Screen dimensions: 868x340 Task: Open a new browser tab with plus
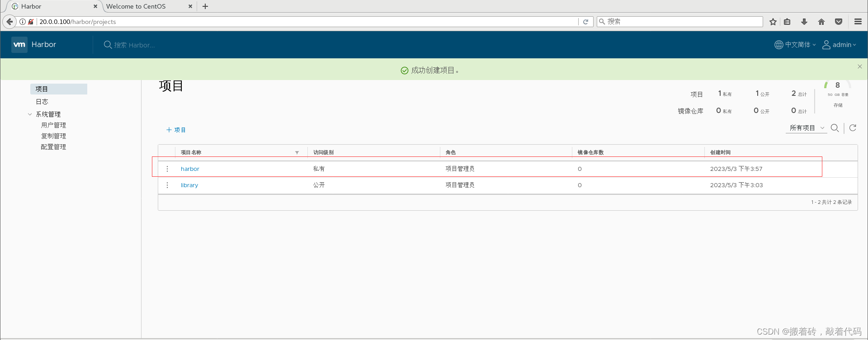205,6
